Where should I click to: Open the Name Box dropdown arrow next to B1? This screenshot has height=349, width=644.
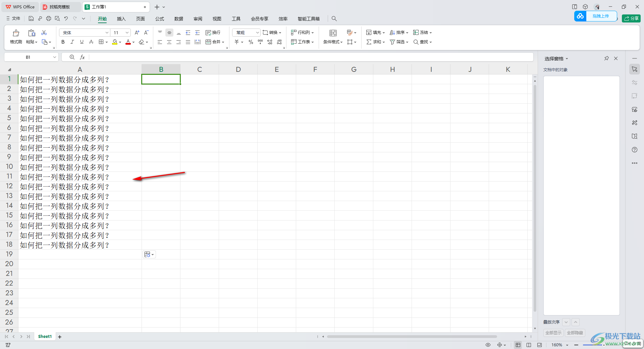coord(54,57)
